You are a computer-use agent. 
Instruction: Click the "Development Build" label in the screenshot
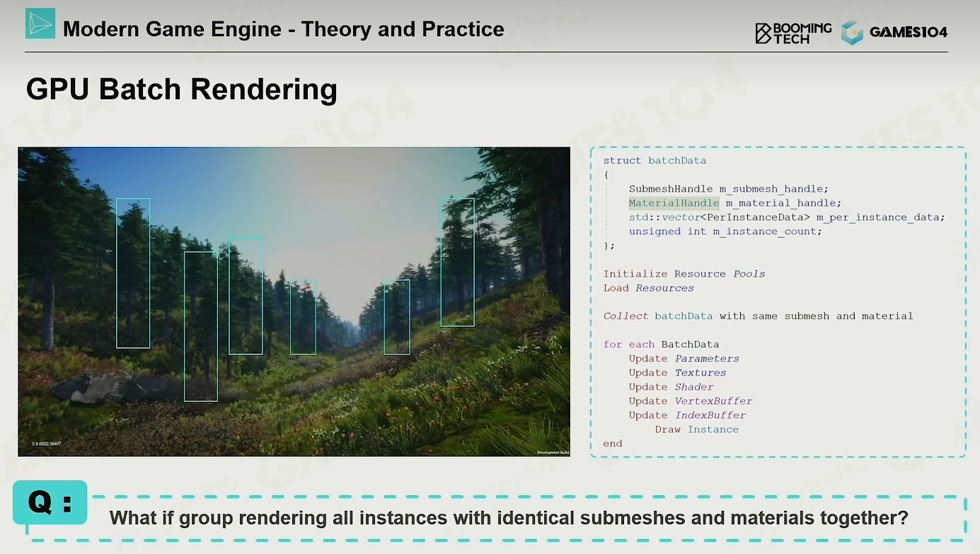coord(551,452)
